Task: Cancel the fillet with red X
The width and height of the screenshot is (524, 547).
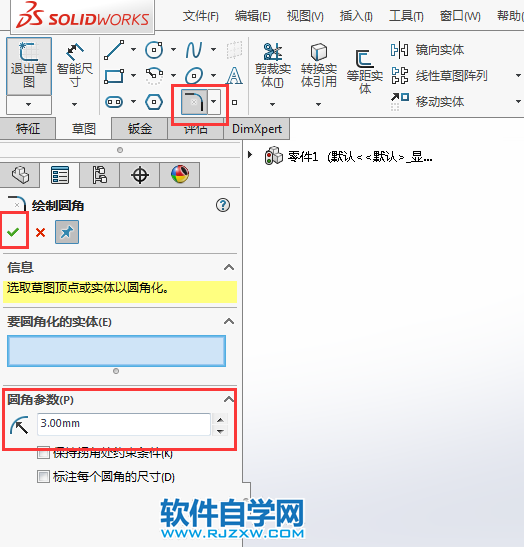Action: tap(40, 232)
